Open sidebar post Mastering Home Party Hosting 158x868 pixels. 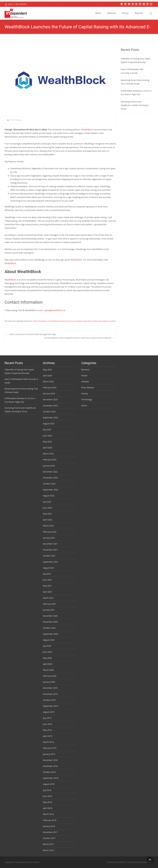click(135, 82)
